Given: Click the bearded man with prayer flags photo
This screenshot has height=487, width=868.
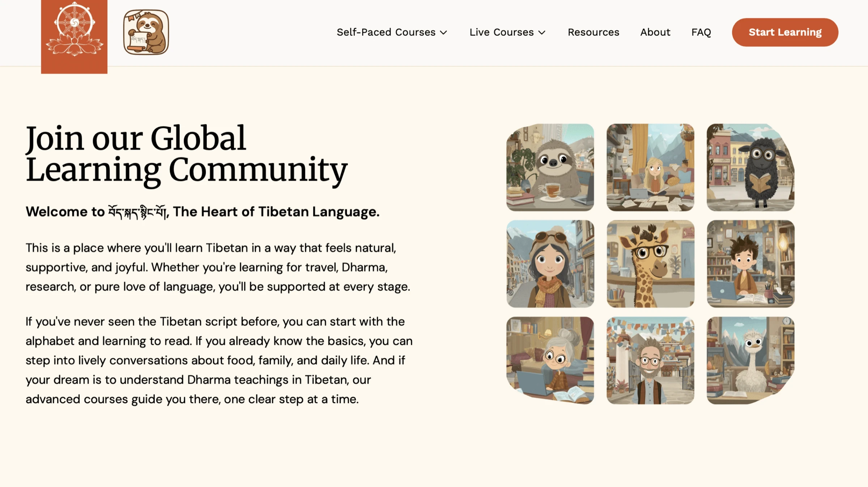Looking at the screenshot, I should tap(650, 360).
